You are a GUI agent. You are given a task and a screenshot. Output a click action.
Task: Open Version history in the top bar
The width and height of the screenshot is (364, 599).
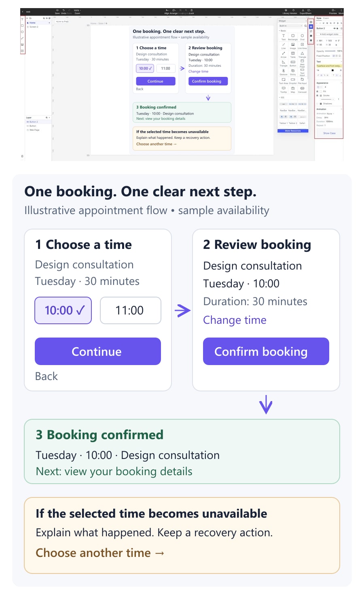pyautogui.click(x=294, y=11)
